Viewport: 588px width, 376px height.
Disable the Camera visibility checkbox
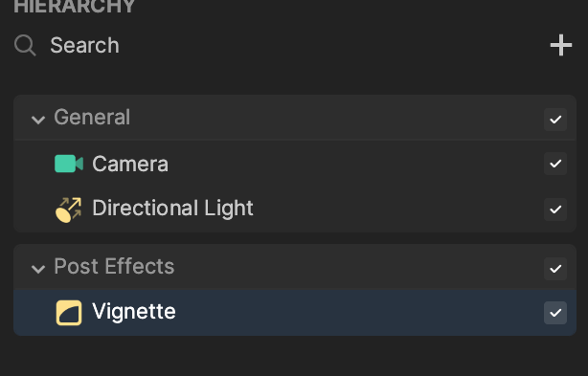pos(555,164)
